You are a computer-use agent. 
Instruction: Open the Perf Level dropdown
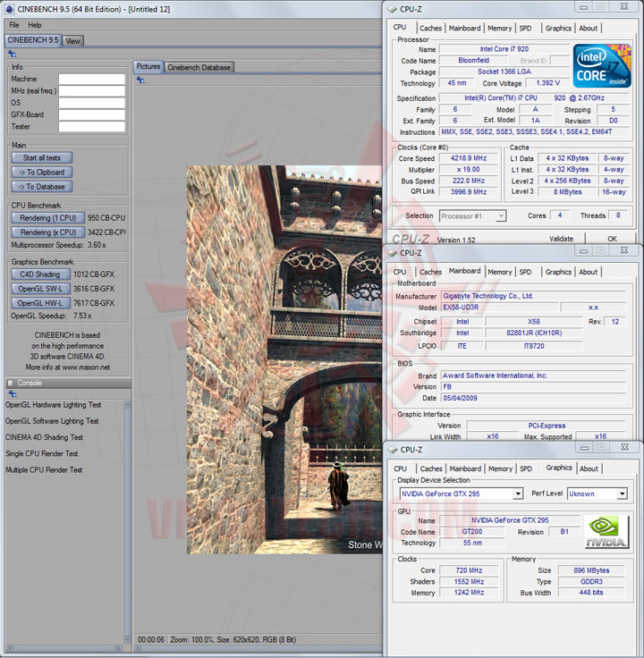click(x=597, y=493)
